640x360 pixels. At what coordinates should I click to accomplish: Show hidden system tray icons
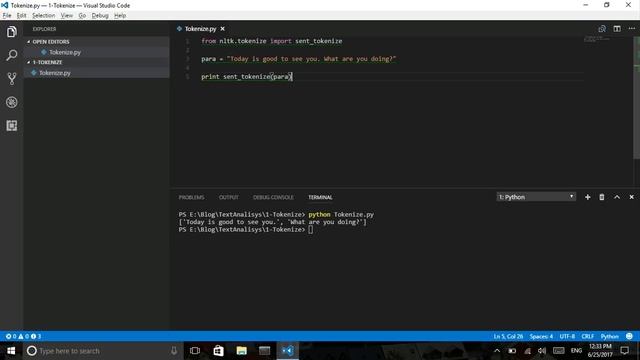(497, 351)
